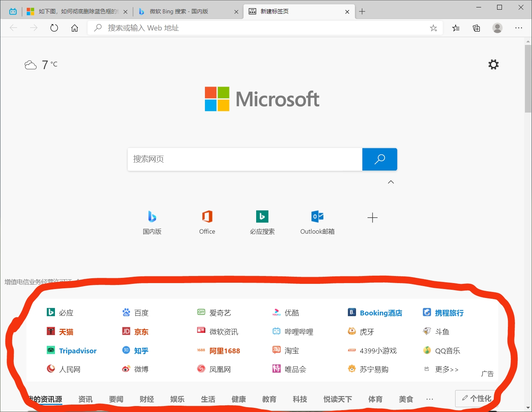The image size is (532, 412).
Task: Open the 哔哩哔哩 link
Action: pos(293,331)
